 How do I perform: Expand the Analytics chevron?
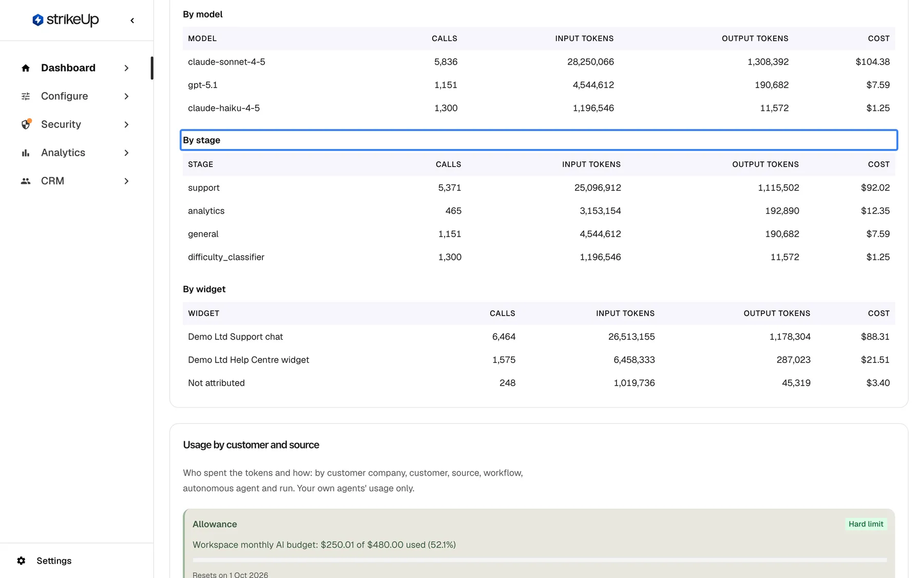pyautogui.click(x=126, y=153)
